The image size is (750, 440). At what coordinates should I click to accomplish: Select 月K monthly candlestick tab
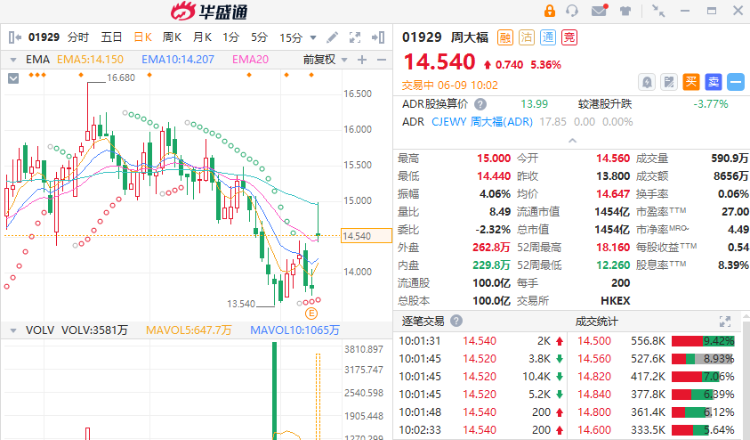pyautogui.click(x=202, y=37)
